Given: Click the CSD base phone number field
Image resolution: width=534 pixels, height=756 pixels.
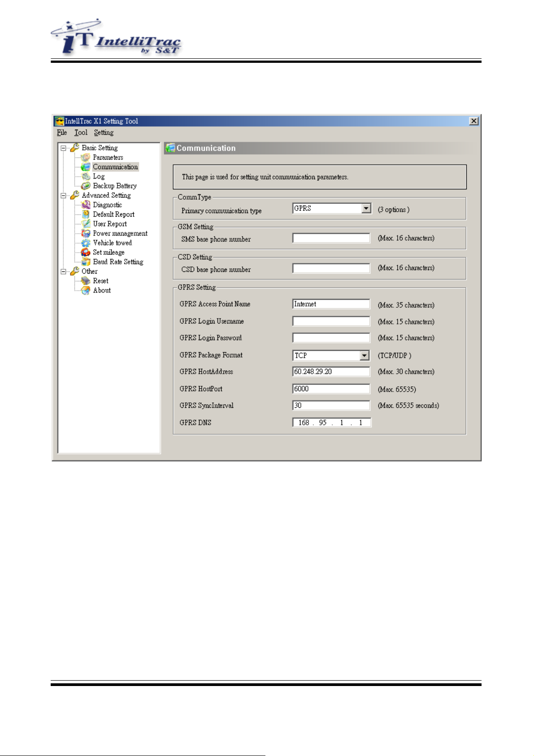Looking at the screenshot, I should pyautogui.click(x=331, y=268).
